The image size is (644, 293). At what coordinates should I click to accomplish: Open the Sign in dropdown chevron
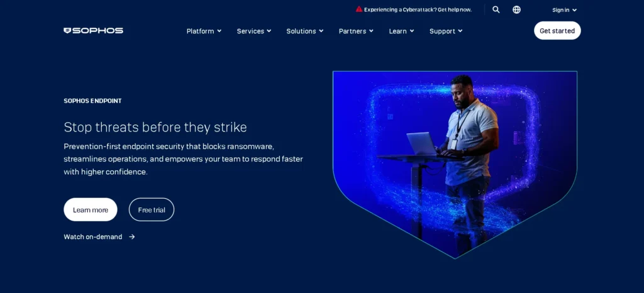[x=575, y=10]
